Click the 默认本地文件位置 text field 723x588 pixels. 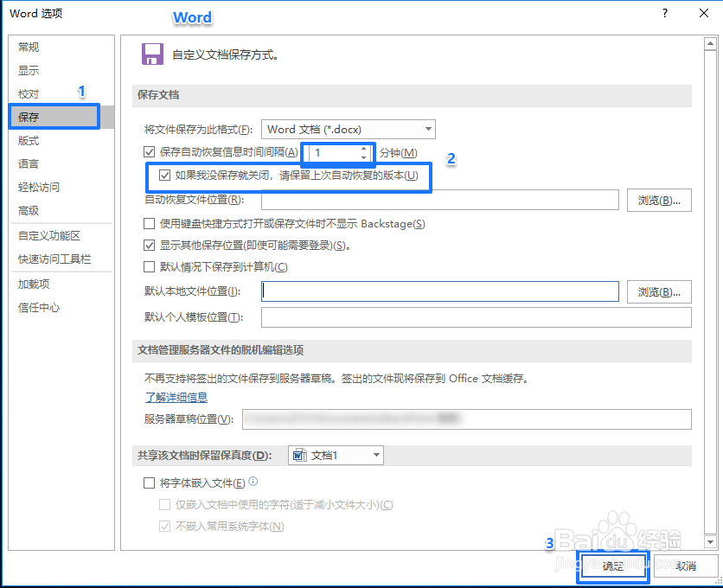(x=440, y=291)
